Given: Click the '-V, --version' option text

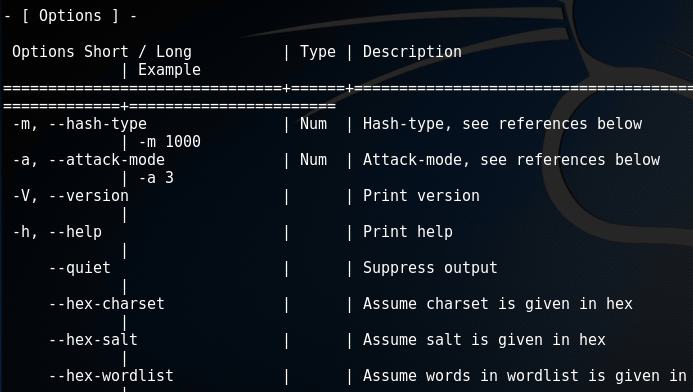Looking at the screenshot, I should (x=71, y=196).
